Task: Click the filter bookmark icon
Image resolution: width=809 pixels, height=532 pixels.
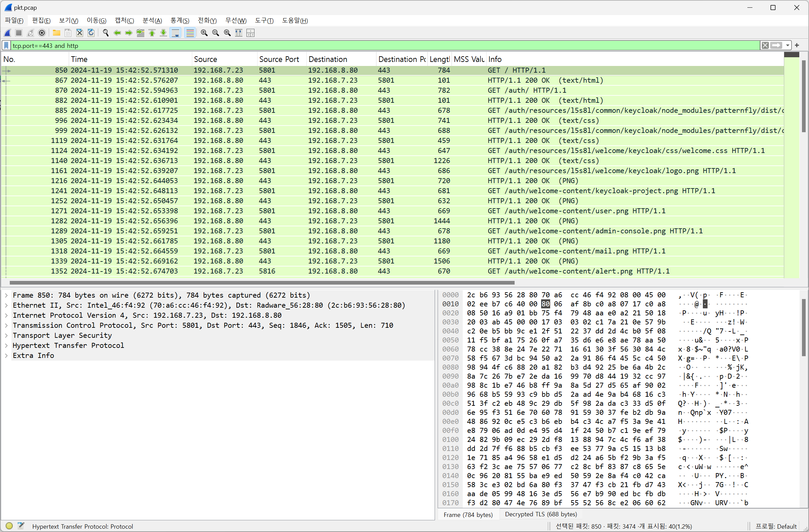Action: point(6,46)
